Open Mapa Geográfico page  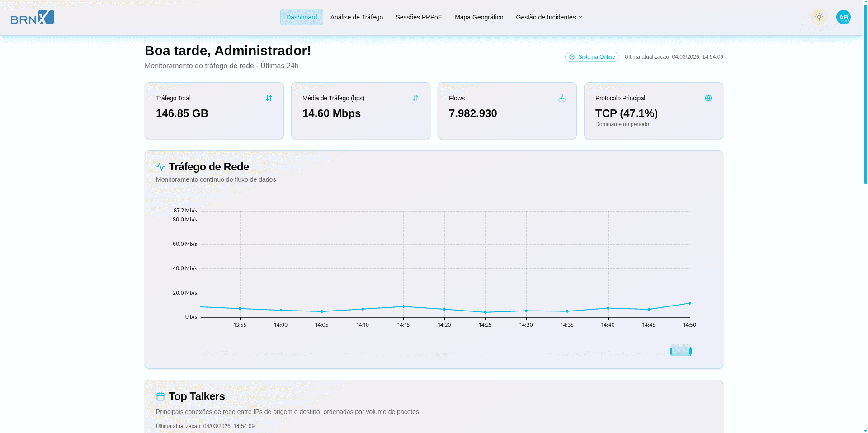coord(479,17)
